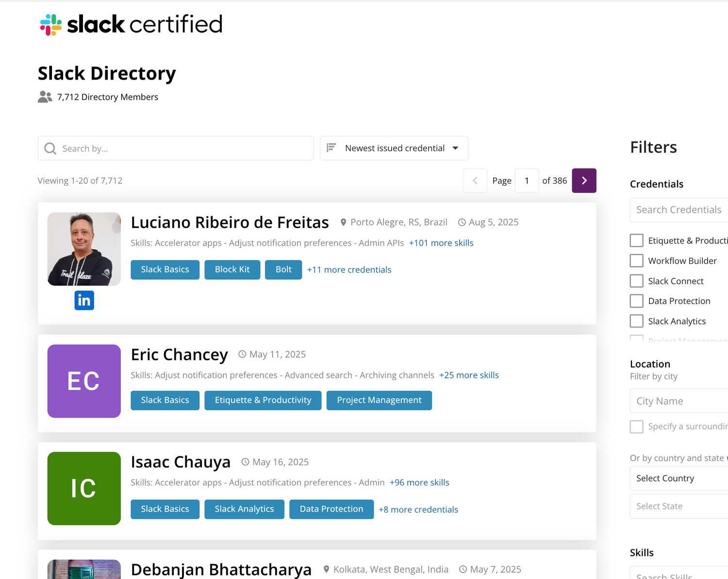Click the 'Filter by city' label
This screenshot has height=579, width=728.
654,376
